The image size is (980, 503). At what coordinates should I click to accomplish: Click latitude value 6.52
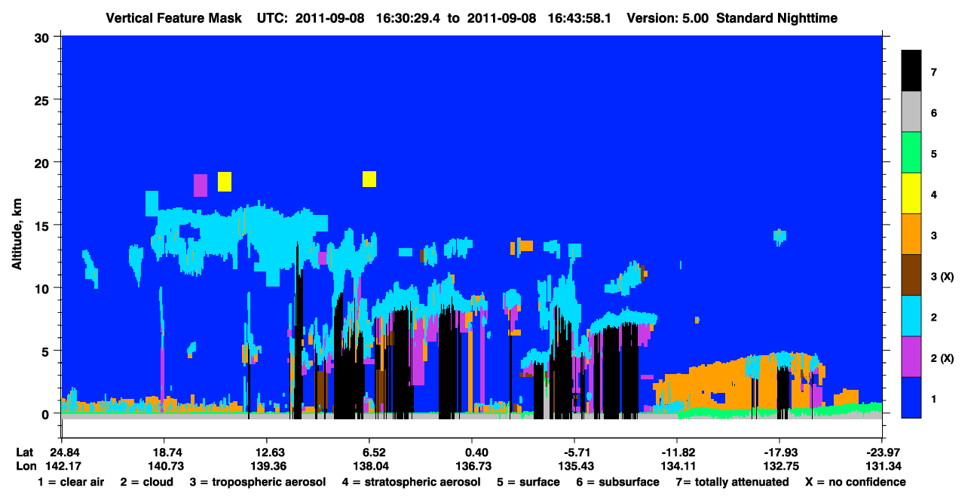click(372, 452)
